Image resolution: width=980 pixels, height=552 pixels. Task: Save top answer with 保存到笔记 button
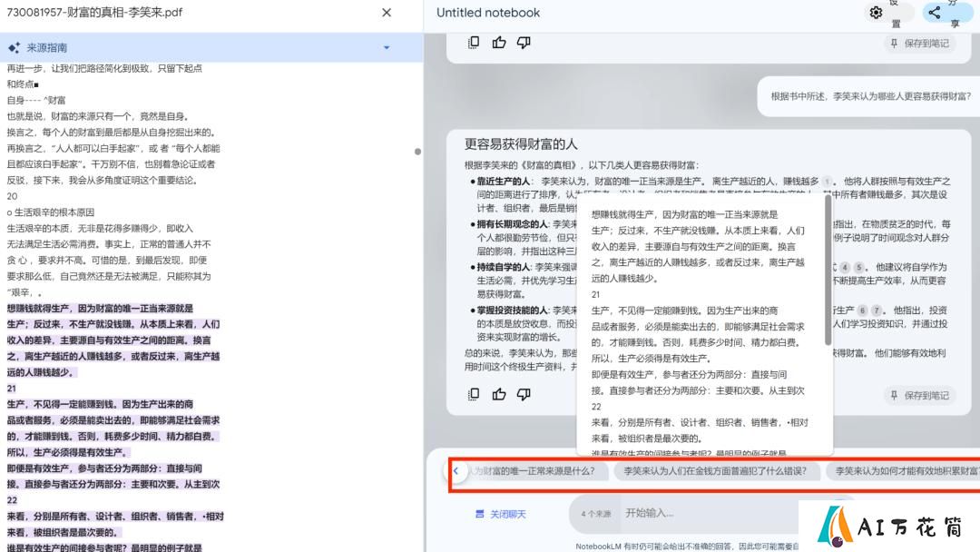pos(919,44)
